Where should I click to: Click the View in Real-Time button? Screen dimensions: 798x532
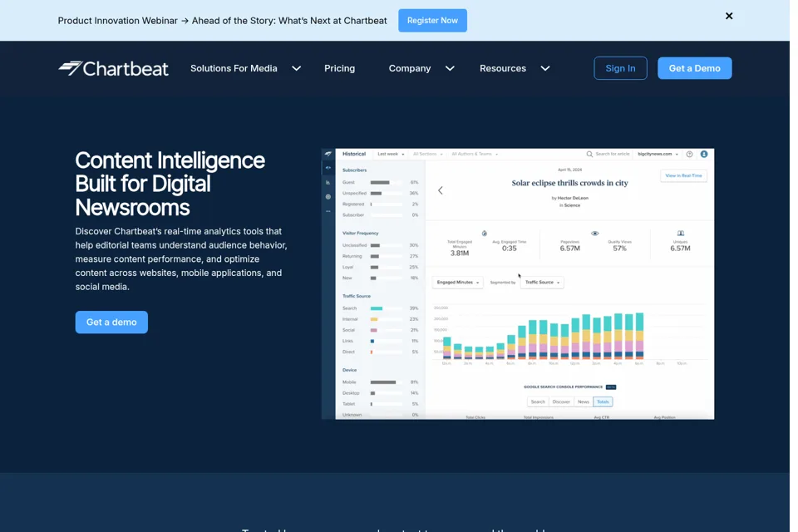(x=683, y=175)
